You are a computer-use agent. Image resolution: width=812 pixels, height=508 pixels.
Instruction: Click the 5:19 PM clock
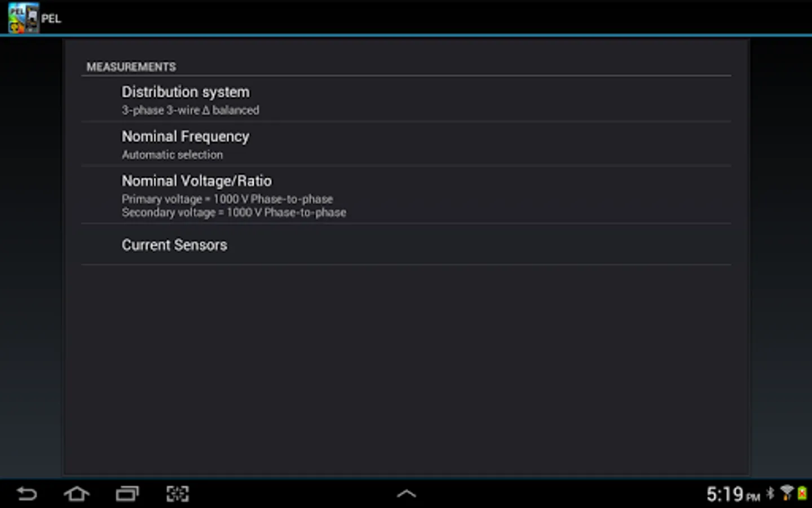[733, 494]
